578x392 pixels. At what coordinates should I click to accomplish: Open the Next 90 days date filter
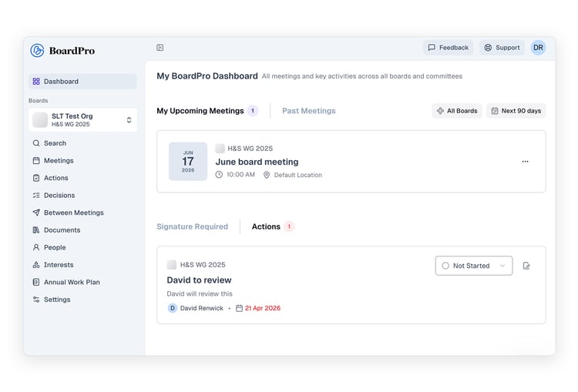[516, 111]
